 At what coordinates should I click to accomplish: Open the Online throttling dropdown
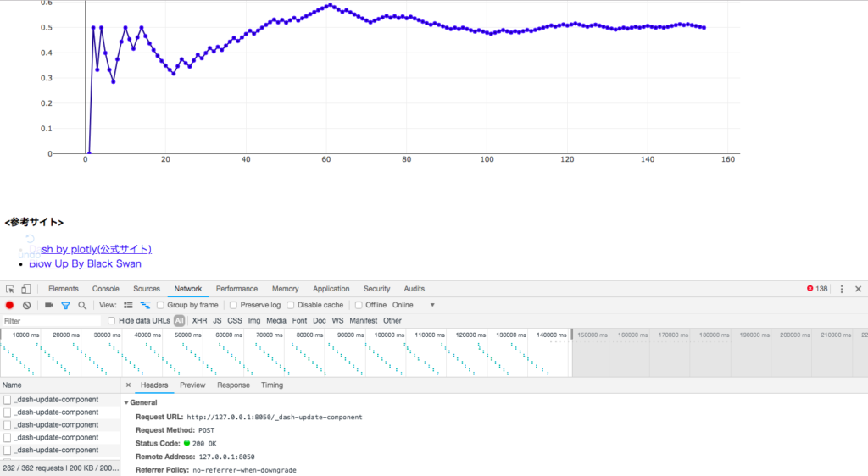[x=415, y=305]
